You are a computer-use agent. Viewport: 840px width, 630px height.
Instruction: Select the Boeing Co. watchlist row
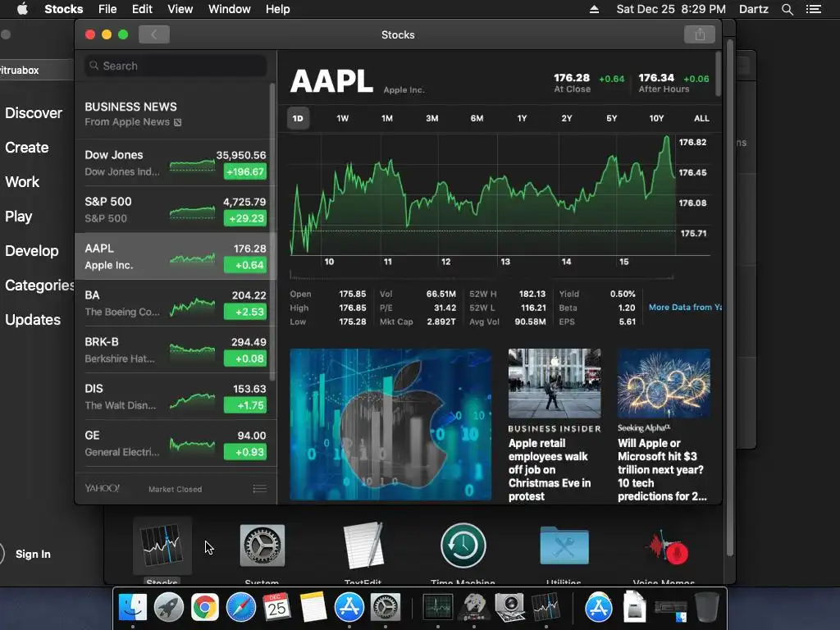(x=175, y=304)
